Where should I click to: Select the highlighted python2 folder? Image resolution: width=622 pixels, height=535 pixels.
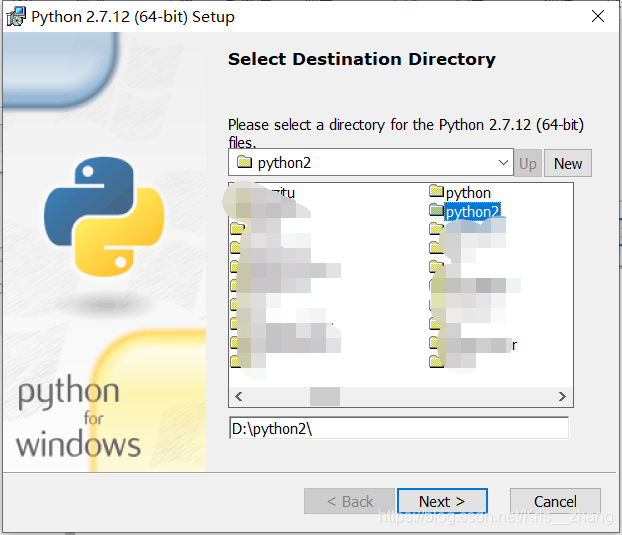point(472,211)
